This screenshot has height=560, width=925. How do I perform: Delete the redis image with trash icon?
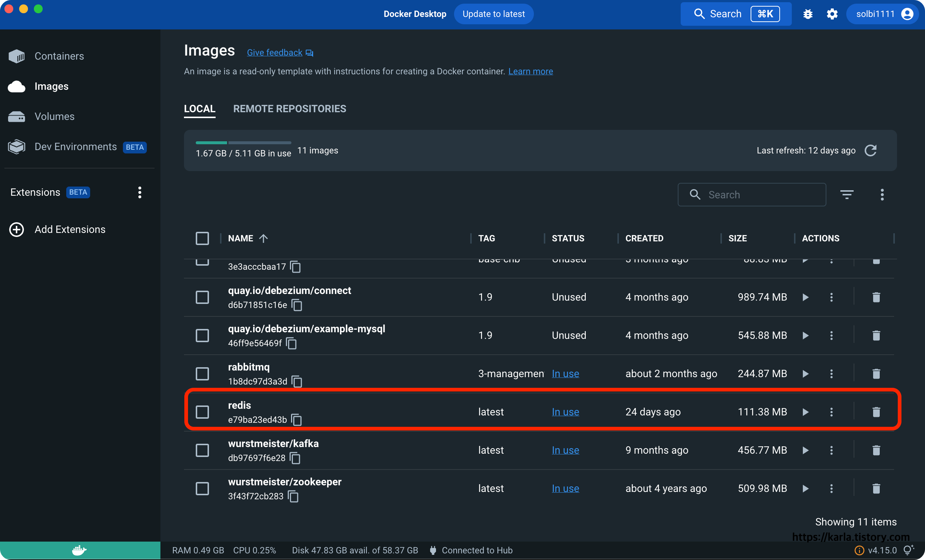(876, 412)
